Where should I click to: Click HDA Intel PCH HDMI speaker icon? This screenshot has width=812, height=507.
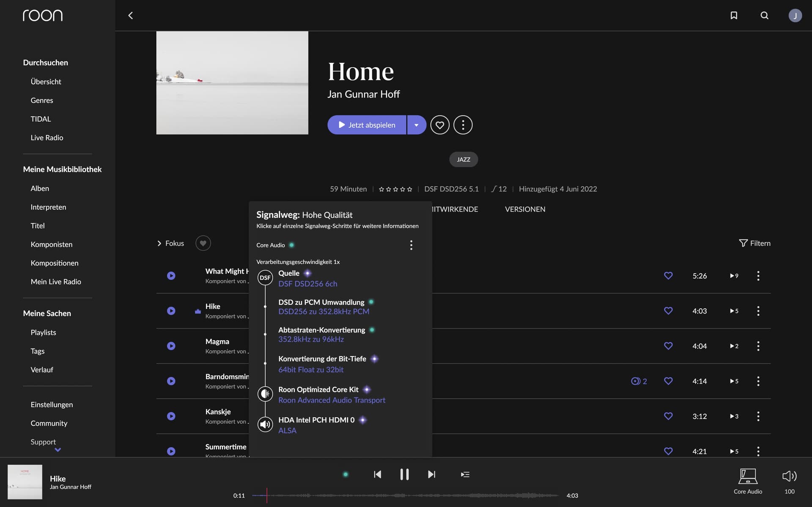[265, 424]
